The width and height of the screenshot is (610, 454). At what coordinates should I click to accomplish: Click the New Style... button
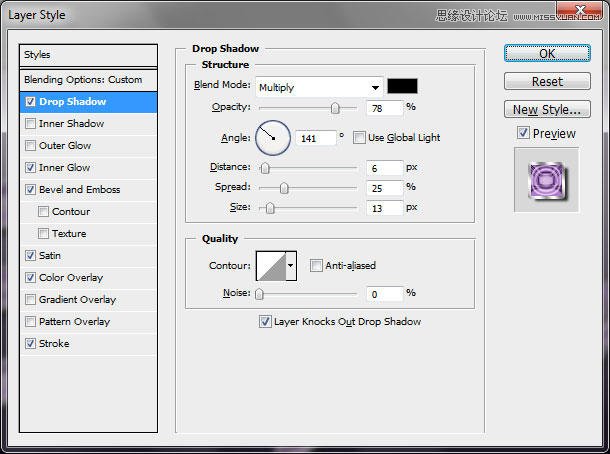pyautogui.click(x=547, y=110)
